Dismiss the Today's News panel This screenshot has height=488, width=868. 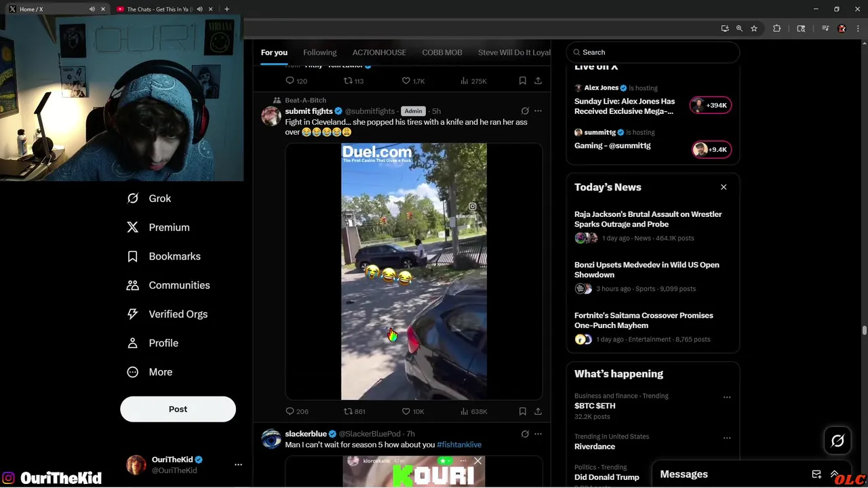coord(724,187)
